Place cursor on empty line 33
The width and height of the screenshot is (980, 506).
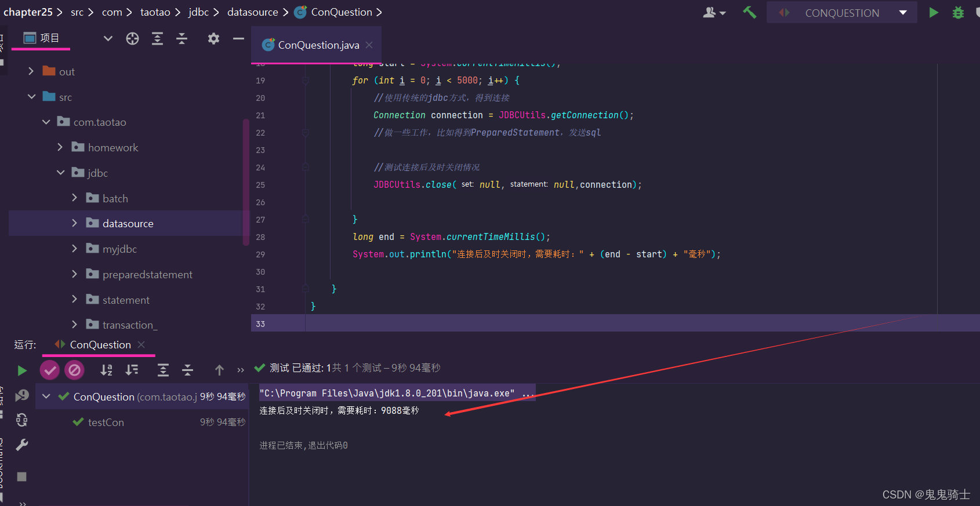pyautogui.click(x=615, y=323)
